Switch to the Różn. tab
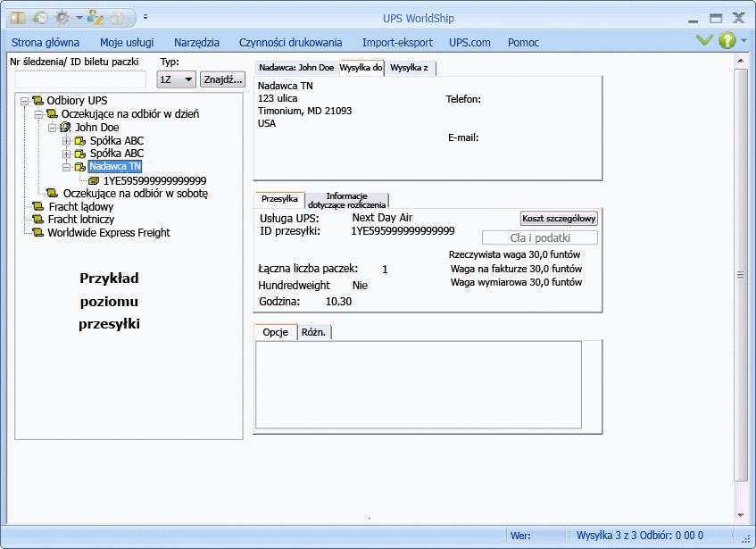This screenshot has width=756, height=549. 314,332
